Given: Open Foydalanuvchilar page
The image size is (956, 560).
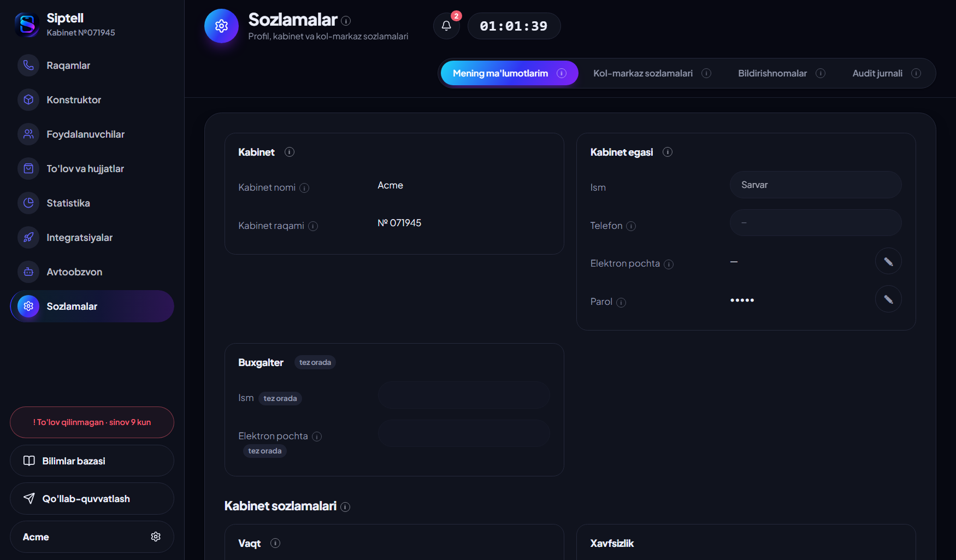Looking at the screenshot, I should pos(92,134).
